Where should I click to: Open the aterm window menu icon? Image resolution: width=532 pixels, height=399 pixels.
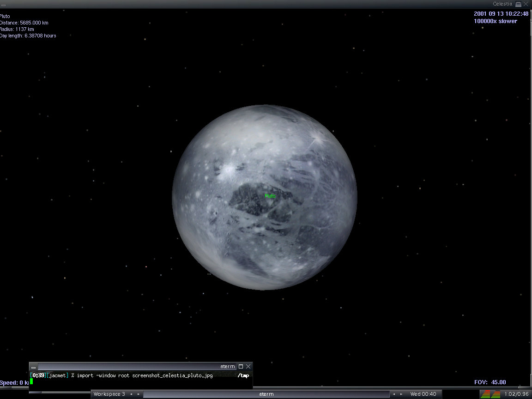(33, 367)
